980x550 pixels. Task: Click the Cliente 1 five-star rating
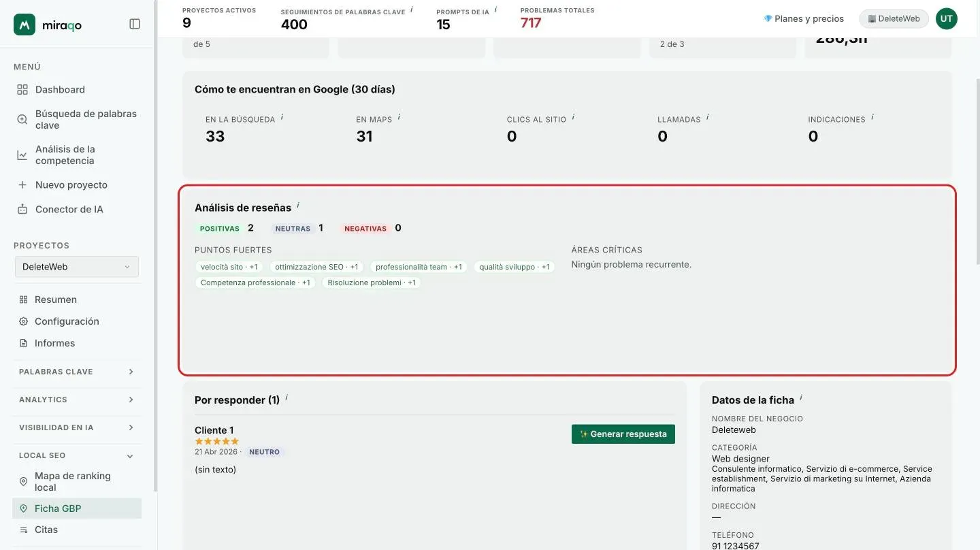pyautogui.click(x=217, y=441)
